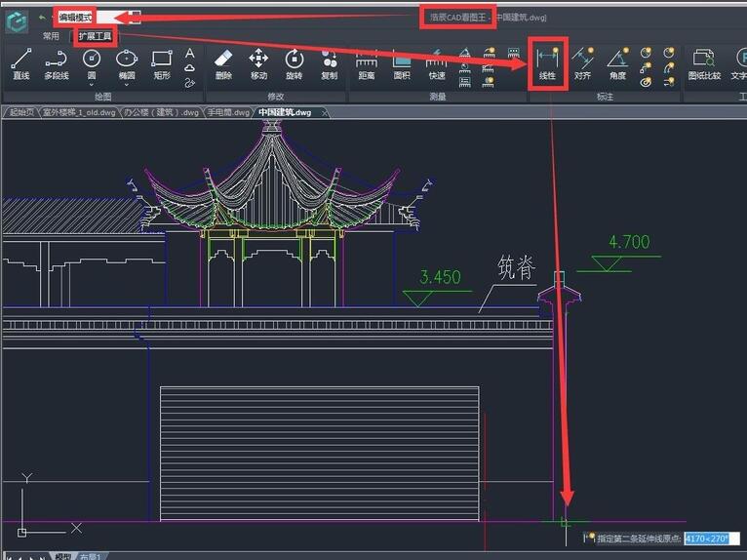The image size is (747, 560).
Task: Open the 扩展工具 ribbon tab
Action: 95,37
